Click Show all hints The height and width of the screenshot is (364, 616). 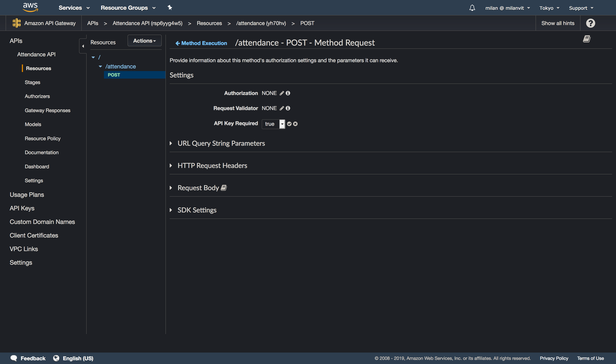[558, 23]
